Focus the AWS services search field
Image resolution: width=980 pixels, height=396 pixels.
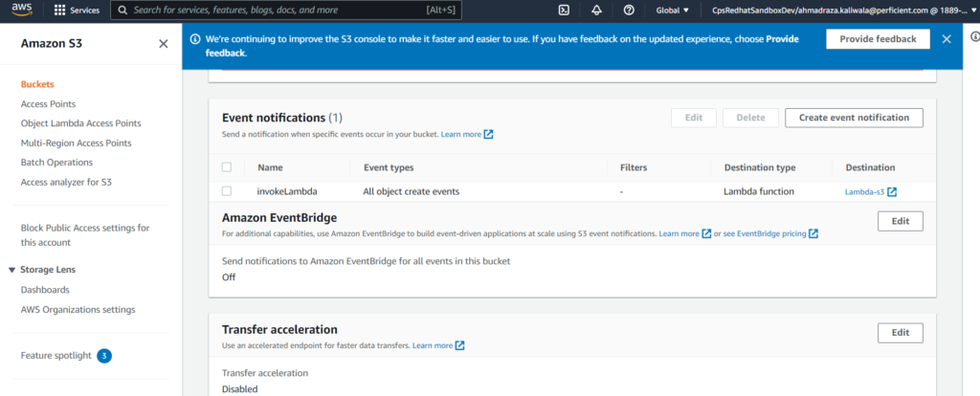pyautogui.click(x=286, y=10)
